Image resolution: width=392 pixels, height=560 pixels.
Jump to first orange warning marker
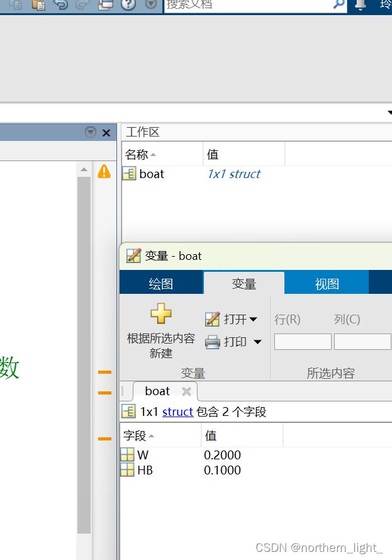pyautogui.click(x=104, y=372)
